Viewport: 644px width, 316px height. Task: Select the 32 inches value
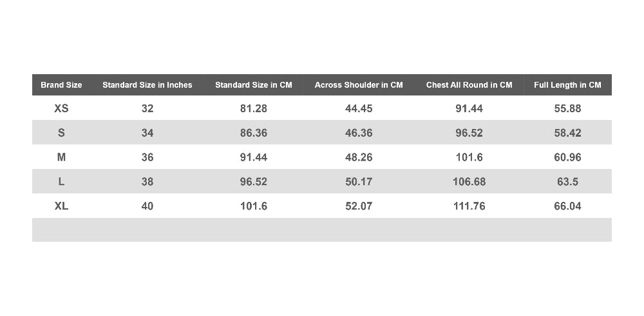coord(147,108)
